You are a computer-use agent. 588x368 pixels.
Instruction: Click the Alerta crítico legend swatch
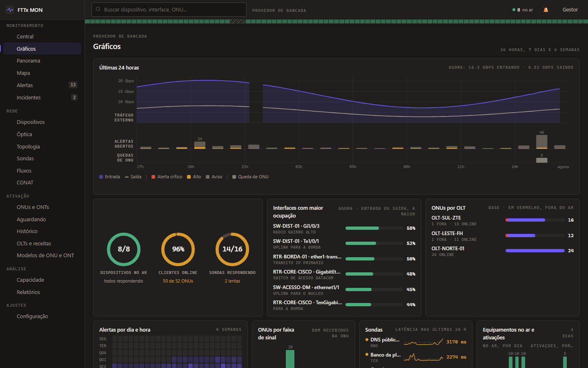point(153,177)
